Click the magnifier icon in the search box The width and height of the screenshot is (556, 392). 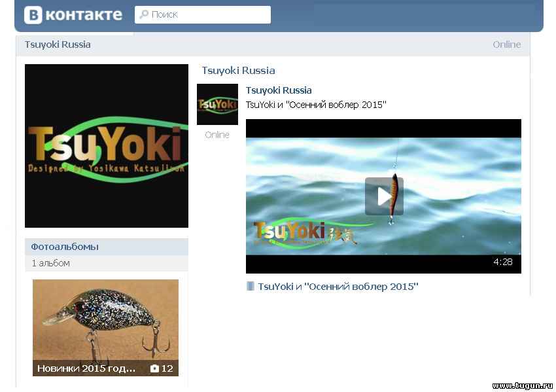click(x=144, y=14)
